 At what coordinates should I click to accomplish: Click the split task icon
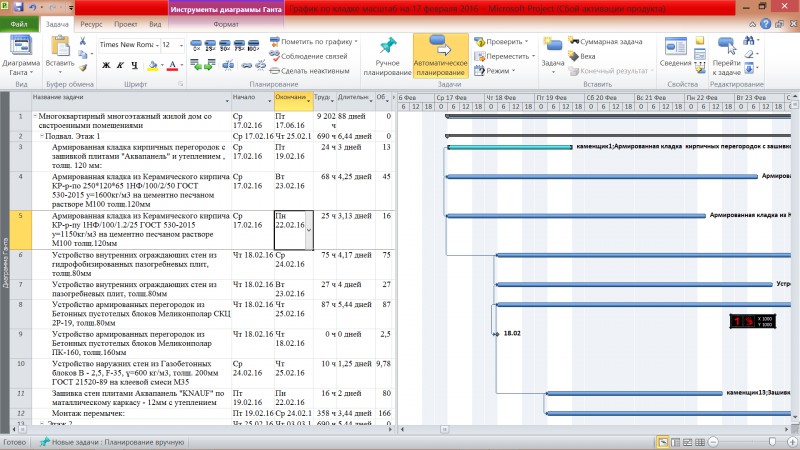[228, 65]
